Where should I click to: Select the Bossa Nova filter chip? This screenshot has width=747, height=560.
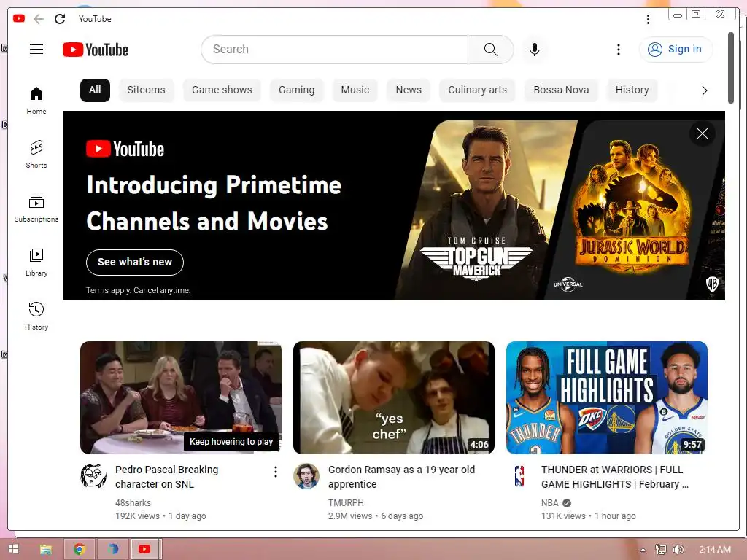tap(561, 90)
